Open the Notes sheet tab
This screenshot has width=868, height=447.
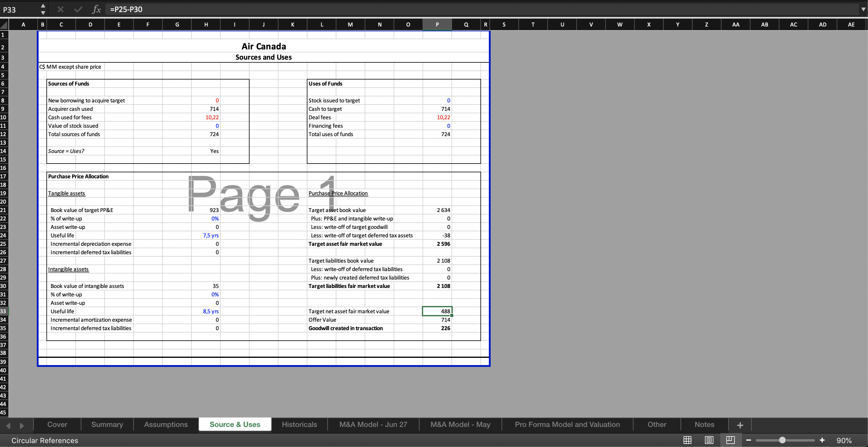(704, 424)
